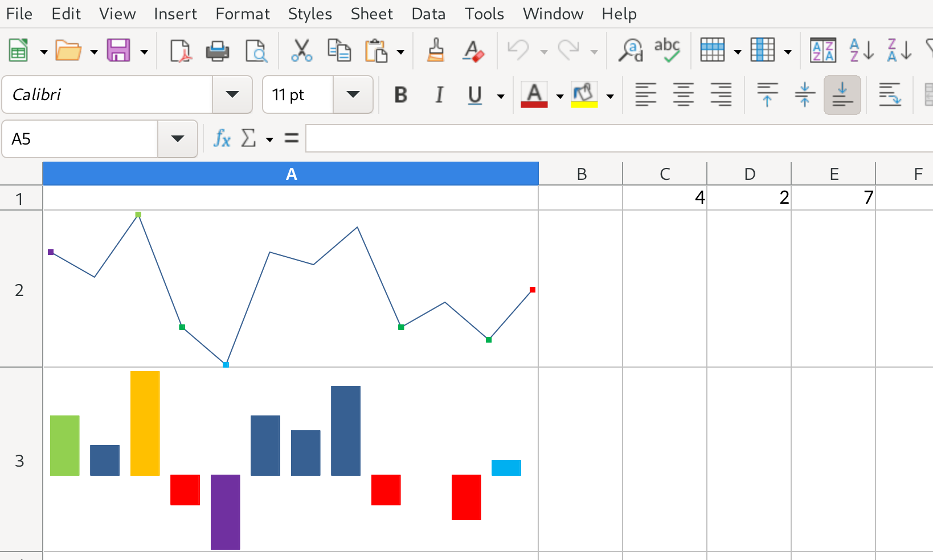Image resolution: width=933 pixels, height=560 pixels.
Task: Export directly as PDF
Action: [x=180, y=51]
